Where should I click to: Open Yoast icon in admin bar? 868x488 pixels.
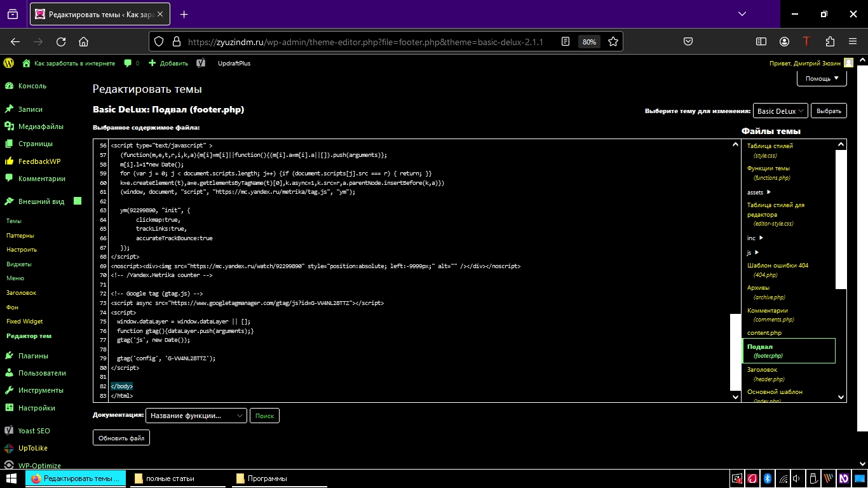pos(200,63)
